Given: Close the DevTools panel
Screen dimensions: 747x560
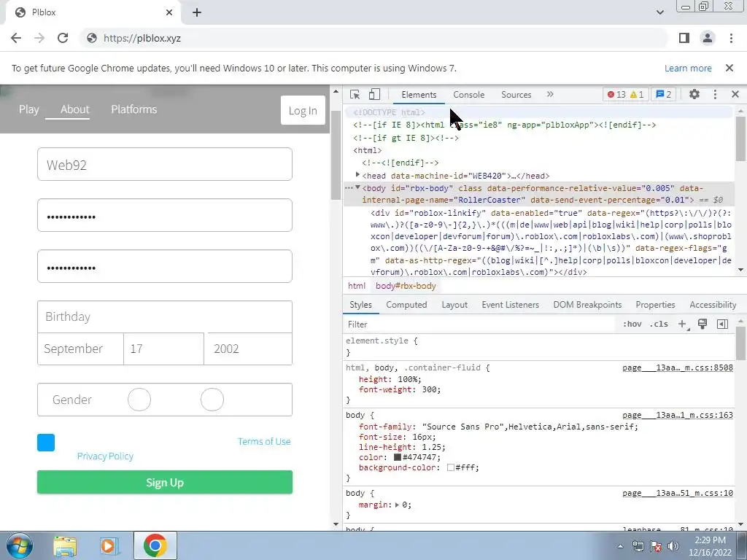Looking at the screenshot, I should pyautogui.click(x=735, y=94).
